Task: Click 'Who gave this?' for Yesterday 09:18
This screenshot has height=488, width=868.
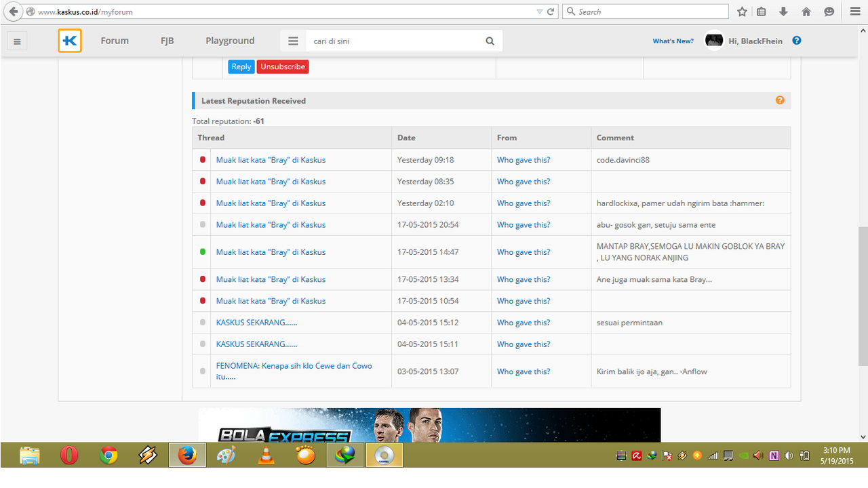Action: click(524, 160)
